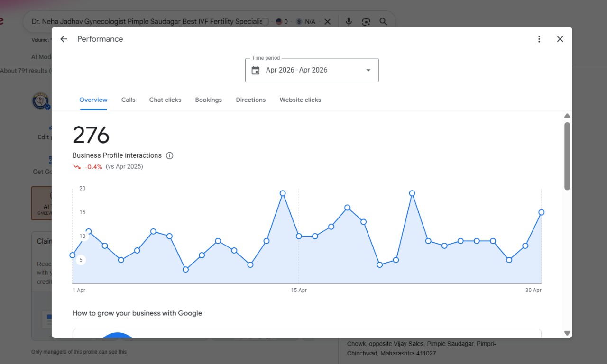The image size is (607, 364).
Task: Go to the Directions tab
Action: pos(251,100)
